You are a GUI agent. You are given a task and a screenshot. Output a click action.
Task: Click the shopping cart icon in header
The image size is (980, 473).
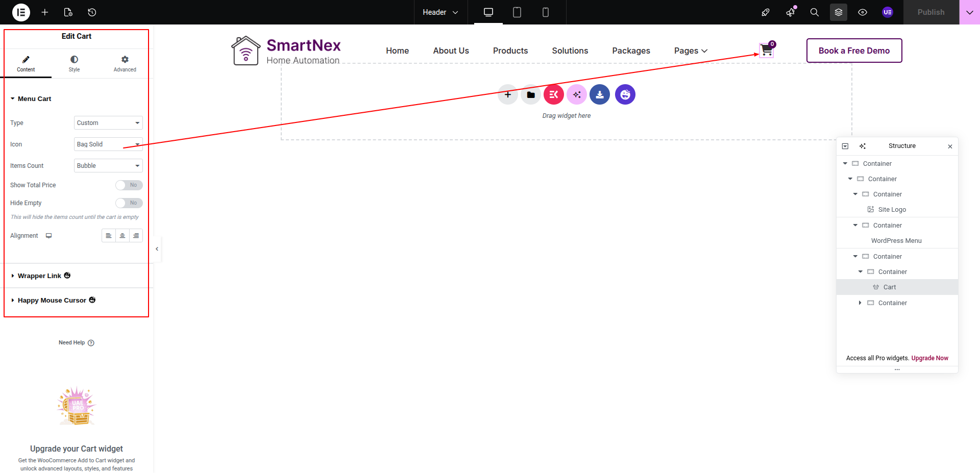tap(766, 51)
